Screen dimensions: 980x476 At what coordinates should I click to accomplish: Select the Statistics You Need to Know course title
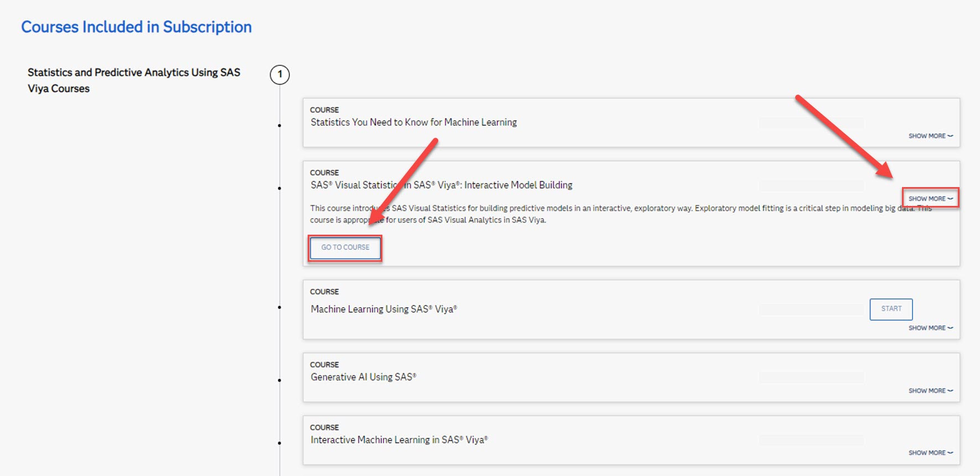413,122
